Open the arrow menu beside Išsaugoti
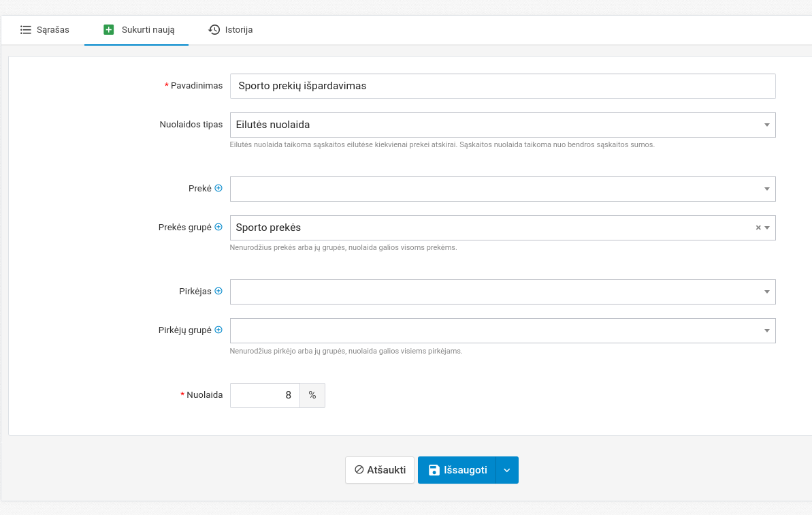The image size is (812, 515). coord(507,470)
